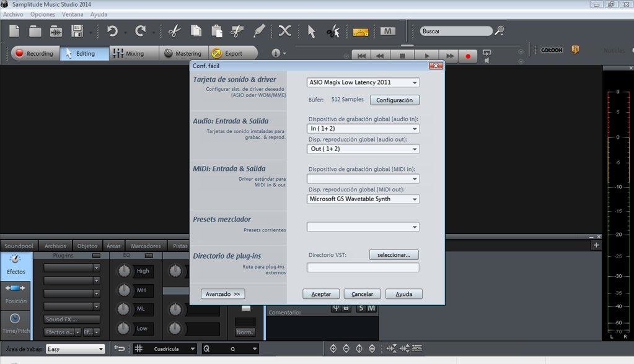Select the scissors cut mouse mode
Screen dimensions: 634x364
pyautogui.click(x=333, y=31)
